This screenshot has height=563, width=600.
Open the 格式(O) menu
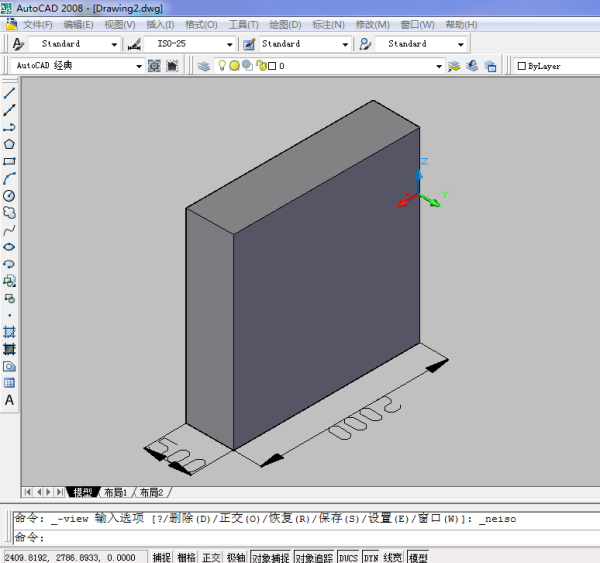point(201,25)
